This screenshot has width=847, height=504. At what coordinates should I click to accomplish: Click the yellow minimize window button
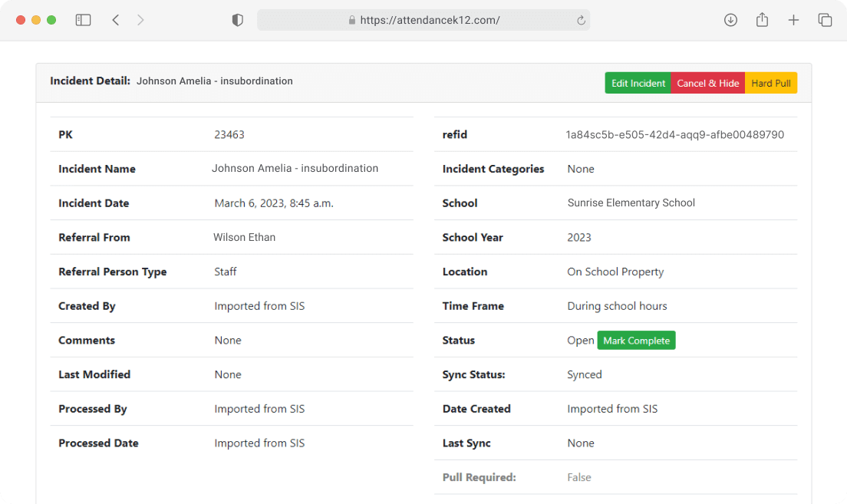[36, 20]
